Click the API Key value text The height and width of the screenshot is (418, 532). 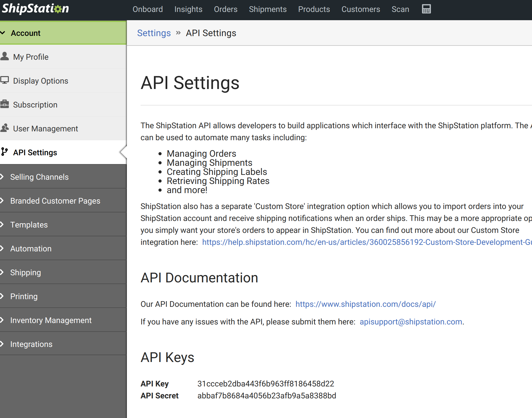(266, 384)
